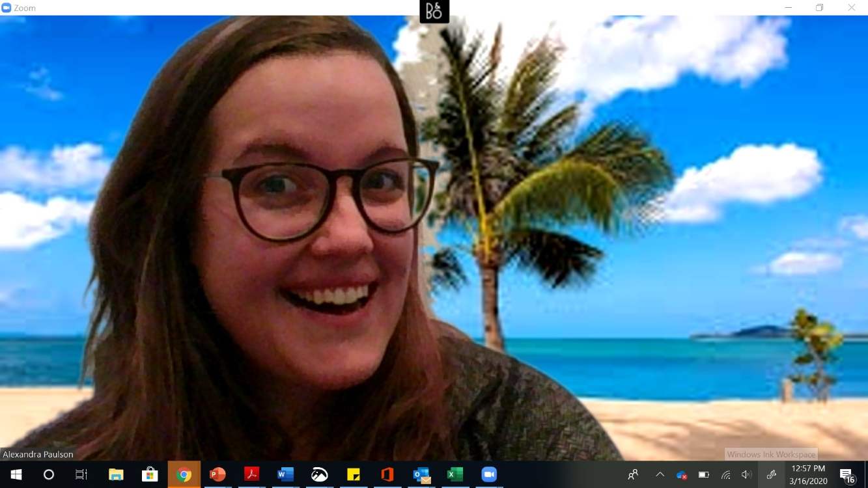
Task: Open Sticky Notes taskbar icon
Action: click(x=353, y=474)
